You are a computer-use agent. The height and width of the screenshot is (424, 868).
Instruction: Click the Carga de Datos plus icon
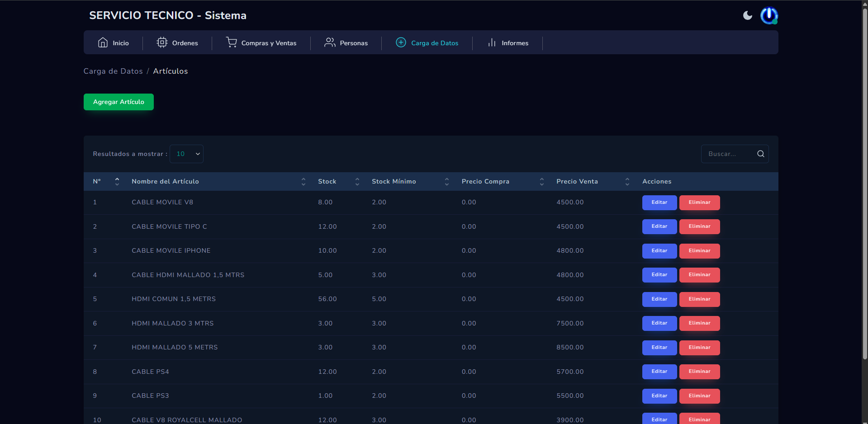tap(401, 42)
